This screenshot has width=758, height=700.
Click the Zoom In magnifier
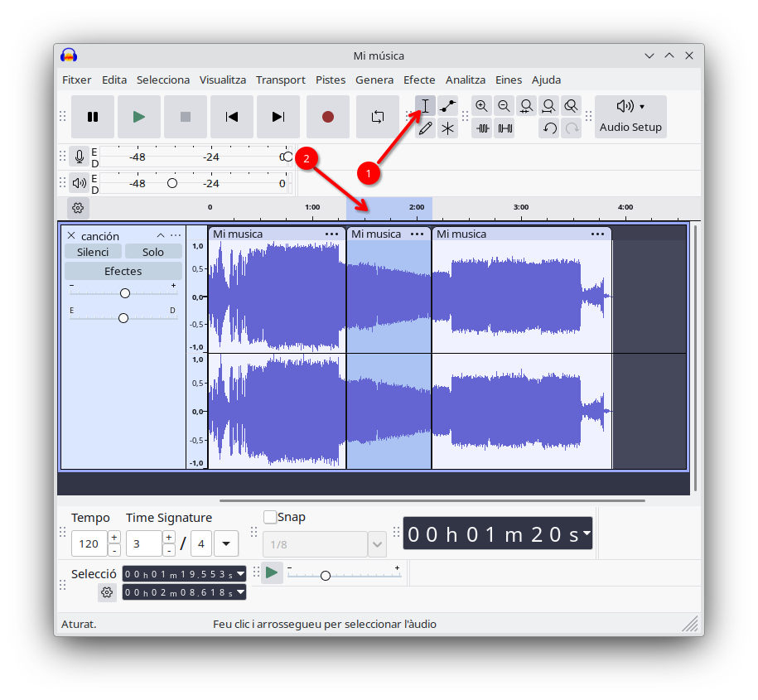(x=482, y=106)
